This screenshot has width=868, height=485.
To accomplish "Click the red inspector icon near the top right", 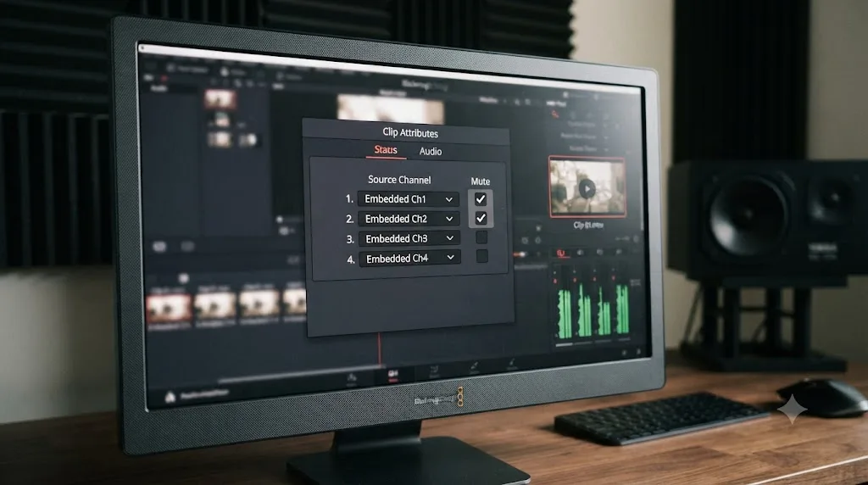I will point(554,114).
